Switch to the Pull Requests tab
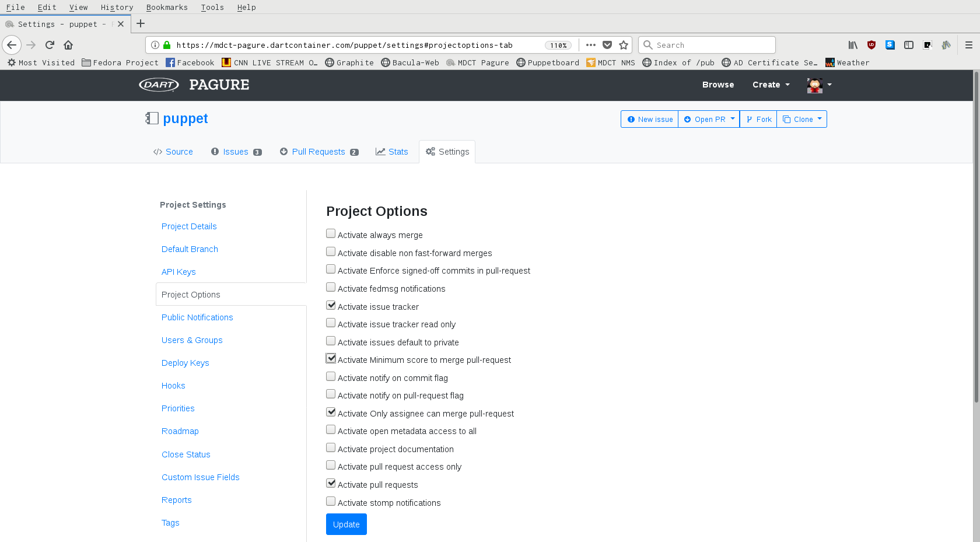The width and height of the screenshot is (980, 542). click(318, 152)
